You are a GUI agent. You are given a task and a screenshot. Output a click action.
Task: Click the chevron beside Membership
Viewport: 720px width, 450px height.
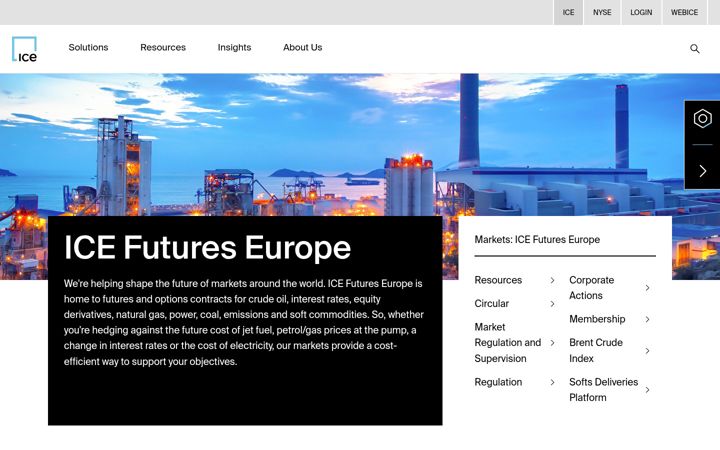[647, 319]
